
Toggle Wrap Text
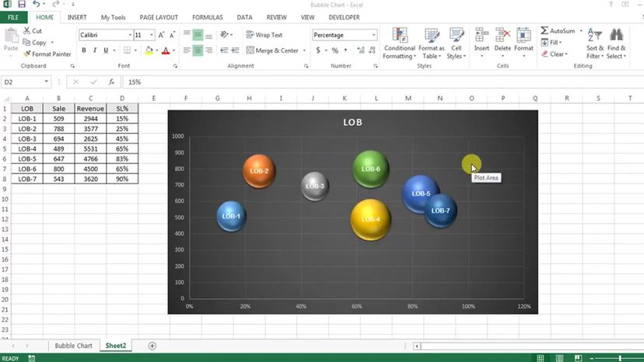pos(264,35)
